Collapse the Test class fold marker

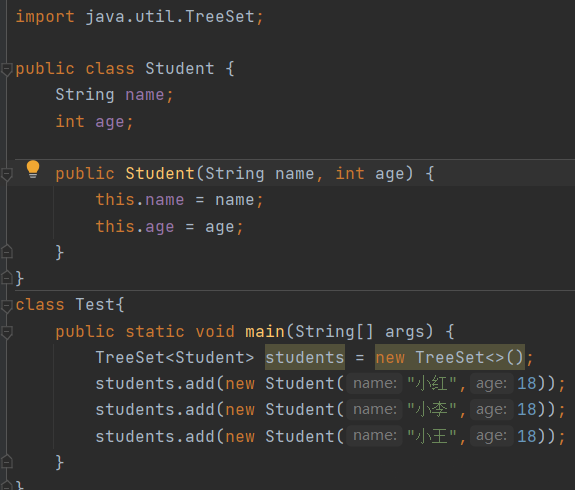(x=7, y=305)
